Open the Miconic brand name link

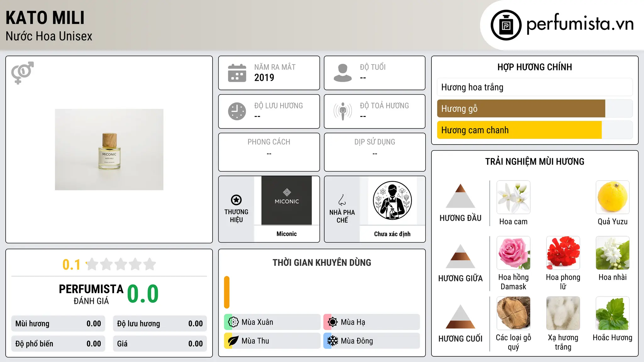(286, 234)
